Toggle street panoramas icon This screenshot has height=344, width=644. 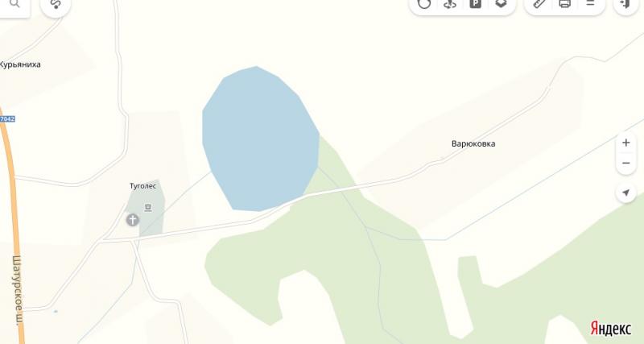tap(450, 4)
